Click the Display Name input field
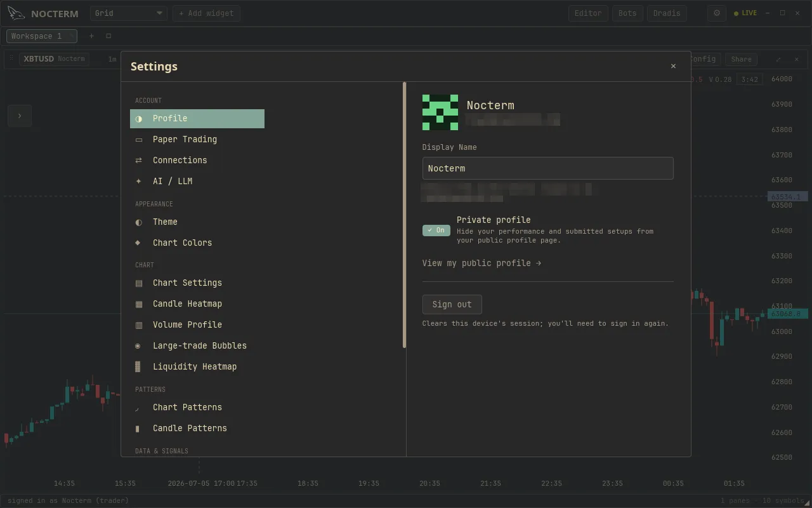Viewport: 812px width, 508px height. click(x=547, y=168)
